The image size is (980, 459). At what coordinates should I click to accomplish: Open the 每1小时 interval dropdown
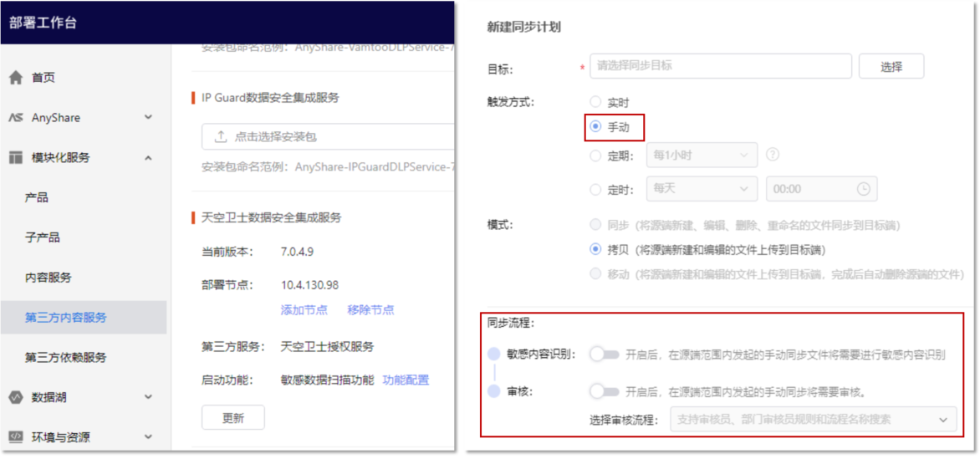(702, 155)
